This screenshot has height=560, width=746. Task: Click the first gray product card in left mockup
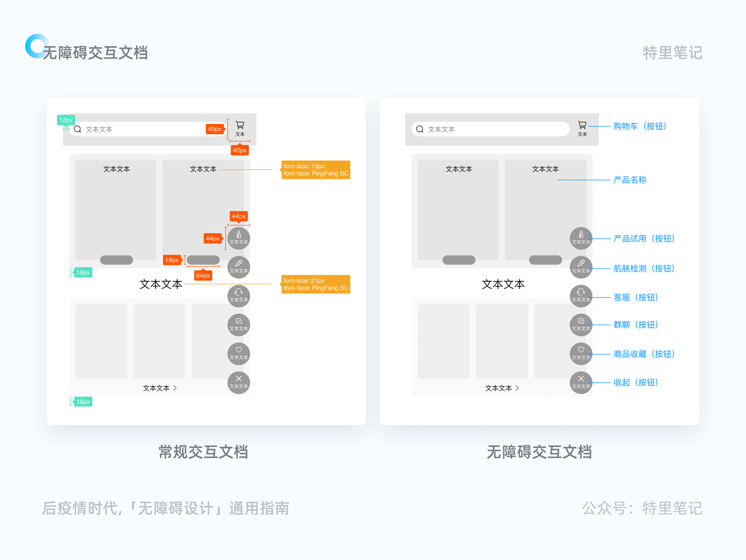[x=116, y=210]
